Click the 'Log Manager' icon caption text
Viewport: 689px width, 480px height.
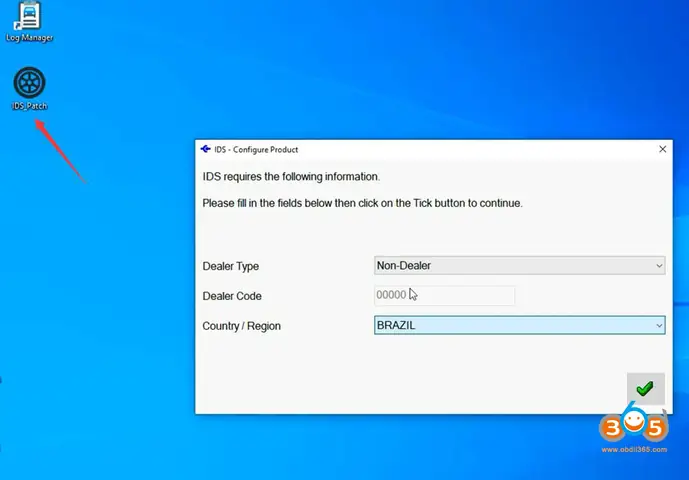[x=29, y=38]
